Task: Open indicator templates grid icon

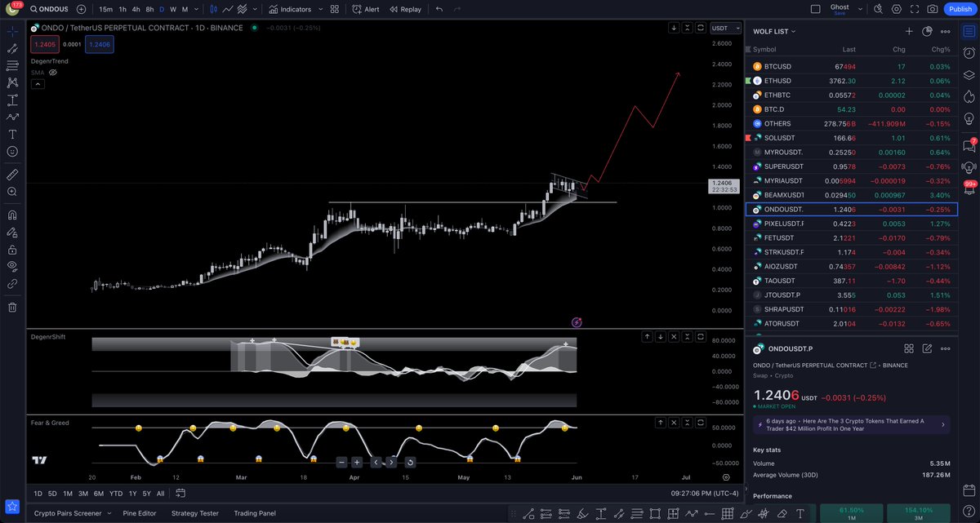Action: point(335,9)
